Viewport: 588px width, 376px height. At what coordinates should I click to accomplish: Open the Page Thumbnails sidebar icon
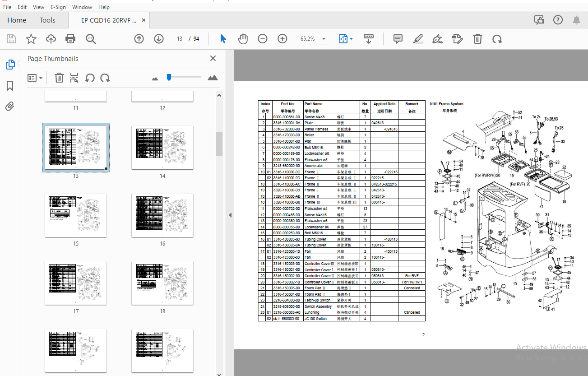tap(10, 65)
